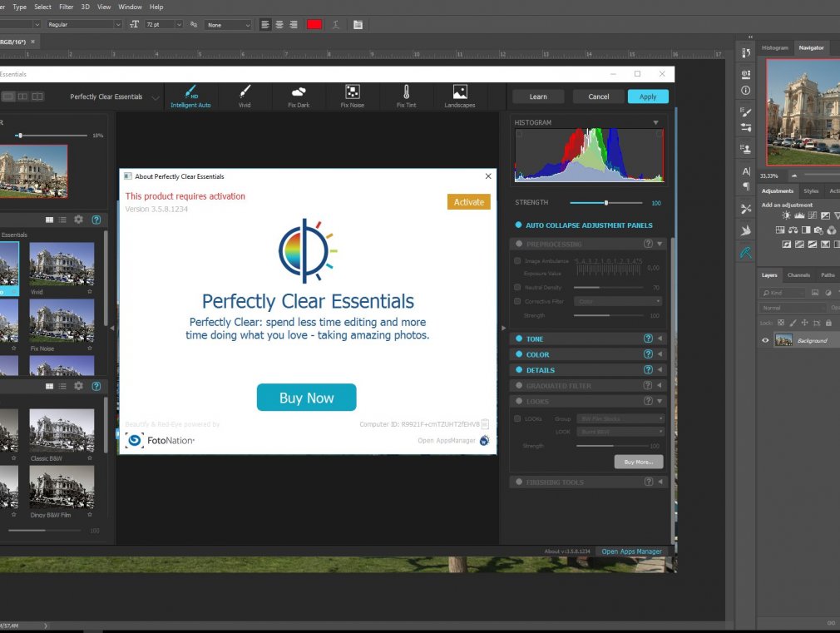This screenshot has height=633, width=840.
Task: Switch to the Histogram tab in Photoshop
Action: click(x=774, y=47)
